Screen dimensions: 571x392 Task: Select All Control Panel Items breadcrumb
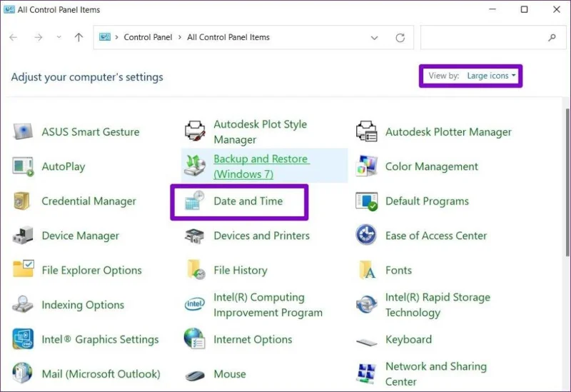pyautogui.click(x=228, y=37)
